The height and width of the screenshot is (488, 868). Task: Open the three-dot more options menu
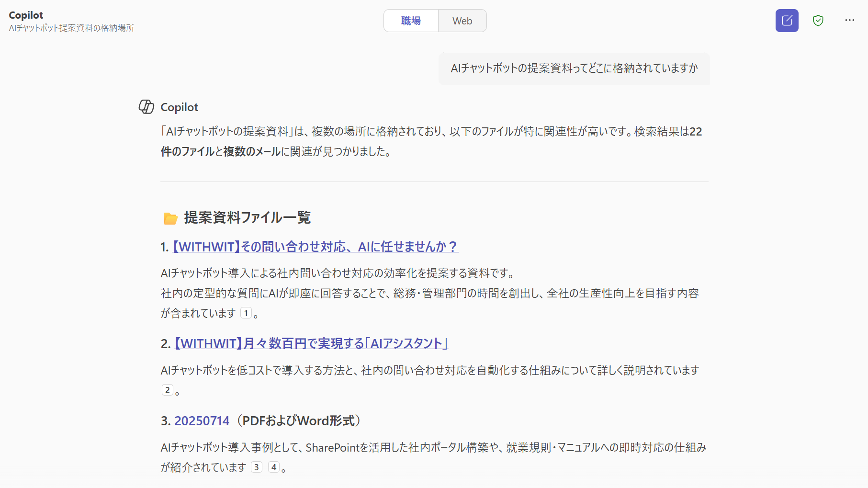pos(850,20)
